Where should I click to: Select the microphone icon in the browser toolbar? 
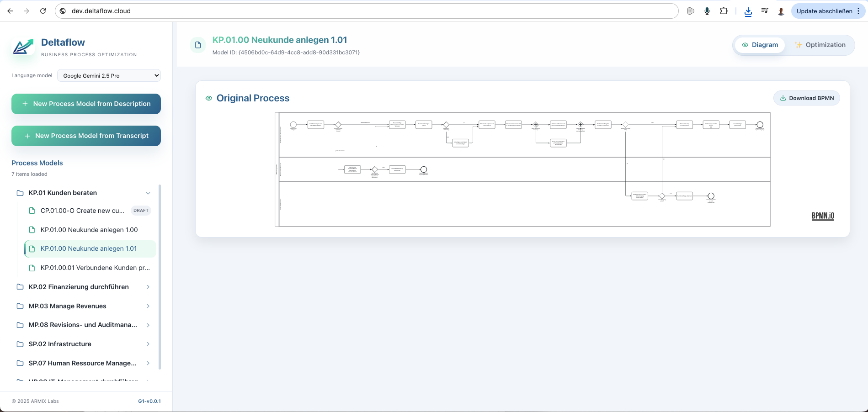pos(707,11)
